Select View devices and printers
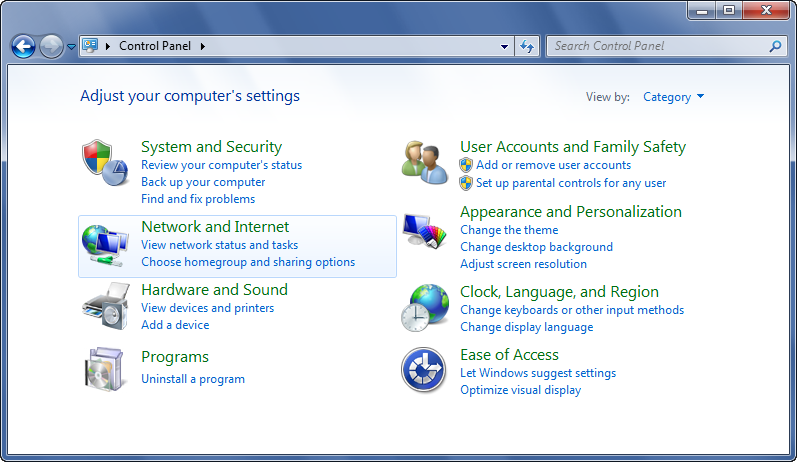 pos(207,308)
